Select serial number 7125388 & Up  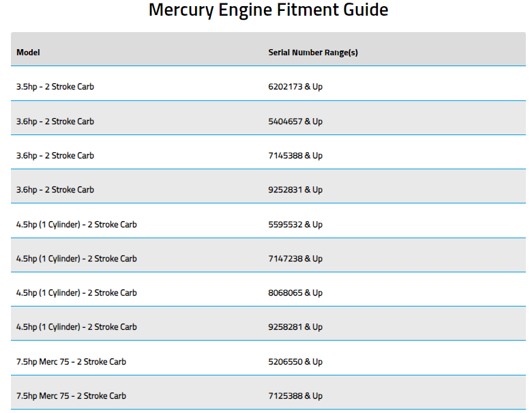click(295, 396)
